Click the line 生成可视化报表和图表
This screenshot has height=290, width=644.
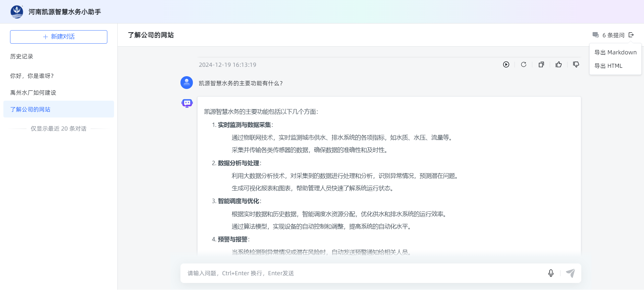click(x=314, y=188)
